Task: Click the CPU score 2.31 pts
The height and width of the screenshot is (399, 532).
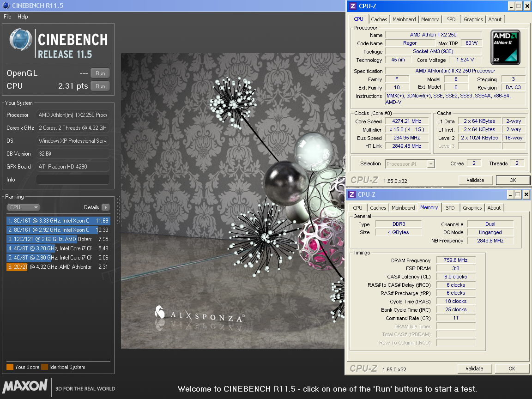Action: 73,86
